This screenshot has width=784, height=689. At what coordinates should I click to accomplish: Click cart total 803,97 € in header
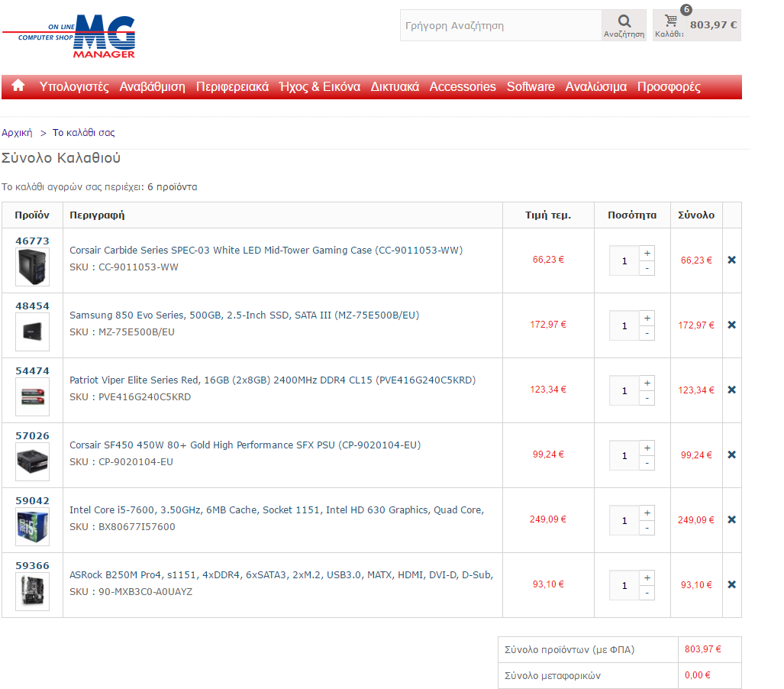714,25
